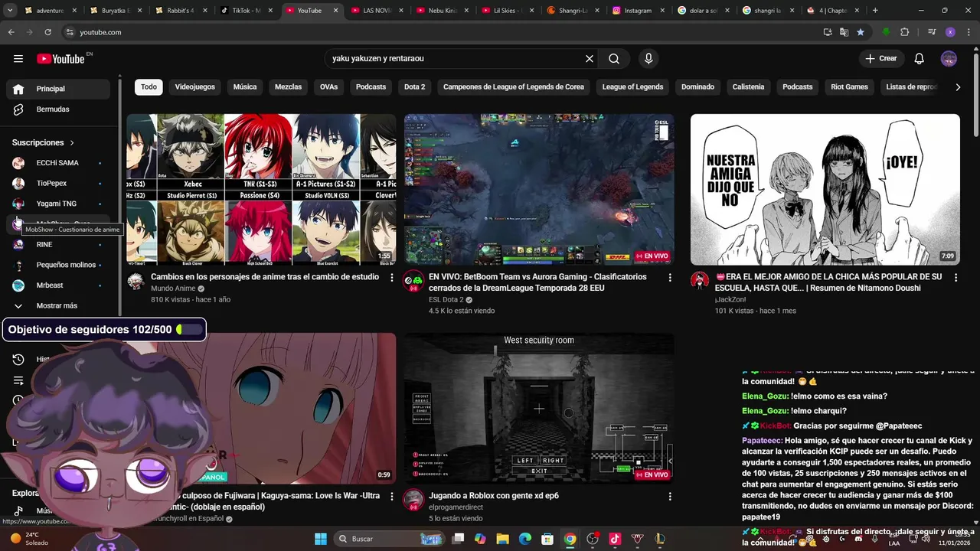Click the ESL Dota 2 channel avatar
Viewport: 980px width, 551px height.
click(413, 281)
